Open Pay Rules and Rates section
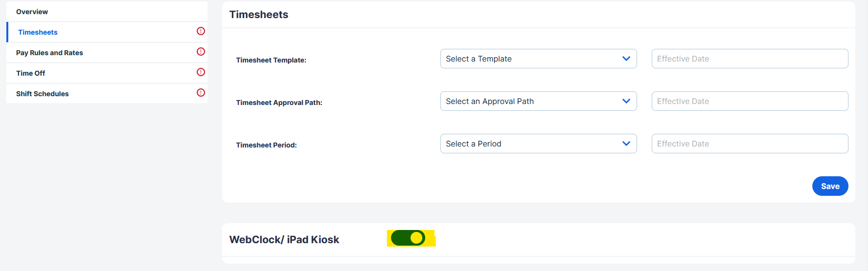This screenshot has width=868, height=271. pos(107,53)
